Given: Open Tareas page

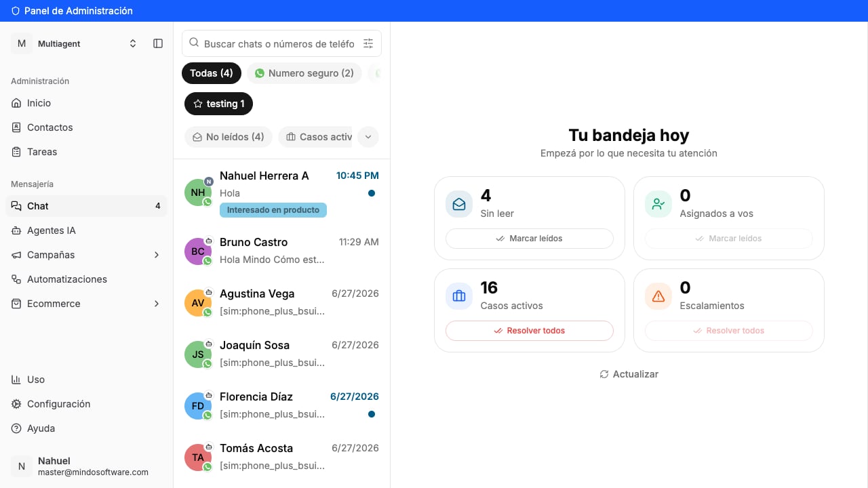Looking at the screenshot, I should [x=86, y=152].
